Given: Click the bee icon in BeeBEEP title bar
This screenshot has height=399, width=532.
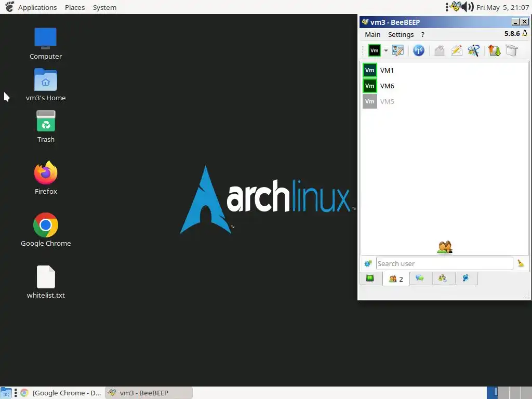Looking at the screenshot, I should 365,22.
